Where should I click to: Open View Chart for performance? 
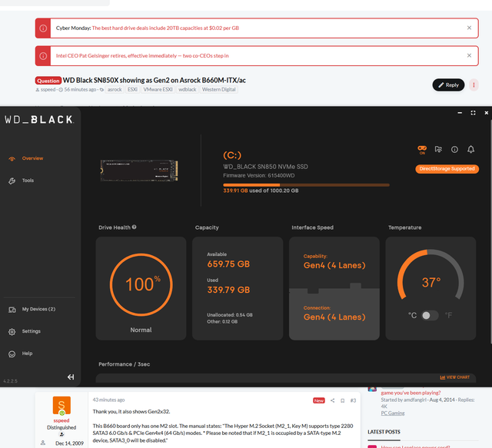(x=454, y=377)
